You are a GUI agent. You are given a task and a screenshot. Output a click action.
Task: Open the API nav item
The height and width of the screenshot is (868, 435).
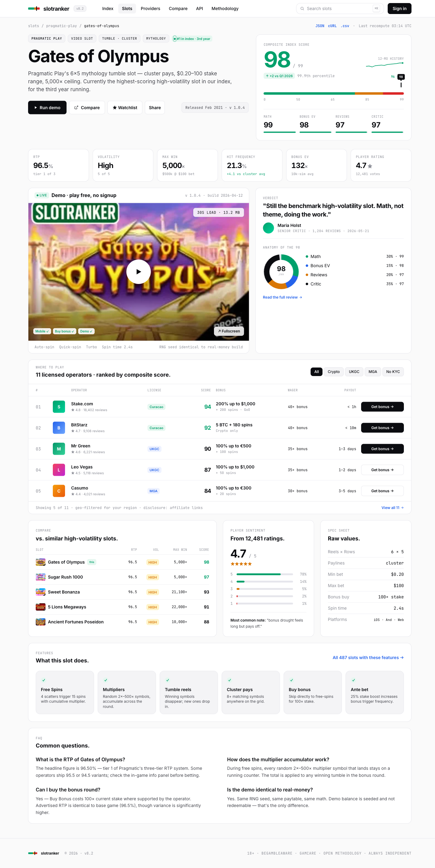pos(200,9)
